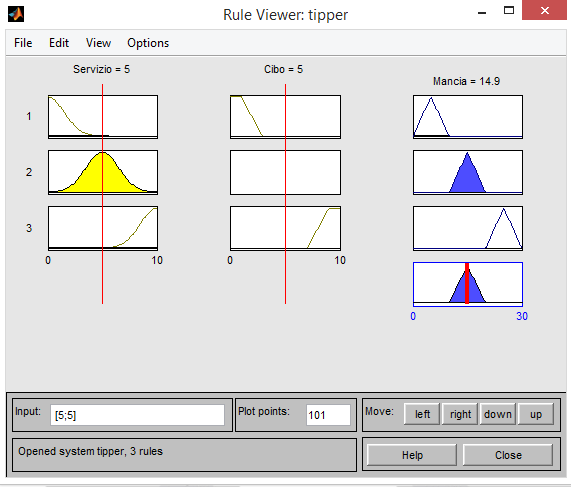Move plots with the left button
The height and width of the screenshot is (487, 571).
click(x=422, y=414)
